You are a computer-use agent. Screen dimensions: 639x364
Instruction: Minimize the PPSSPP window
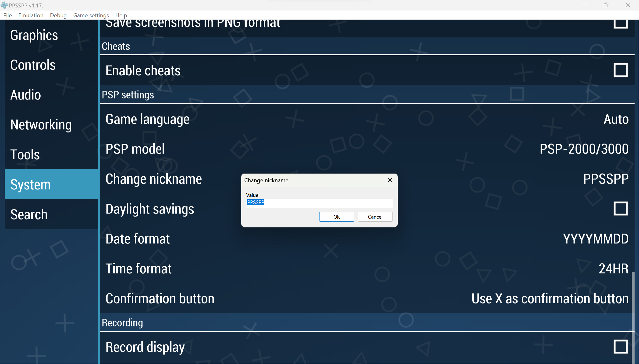(585, 5)
